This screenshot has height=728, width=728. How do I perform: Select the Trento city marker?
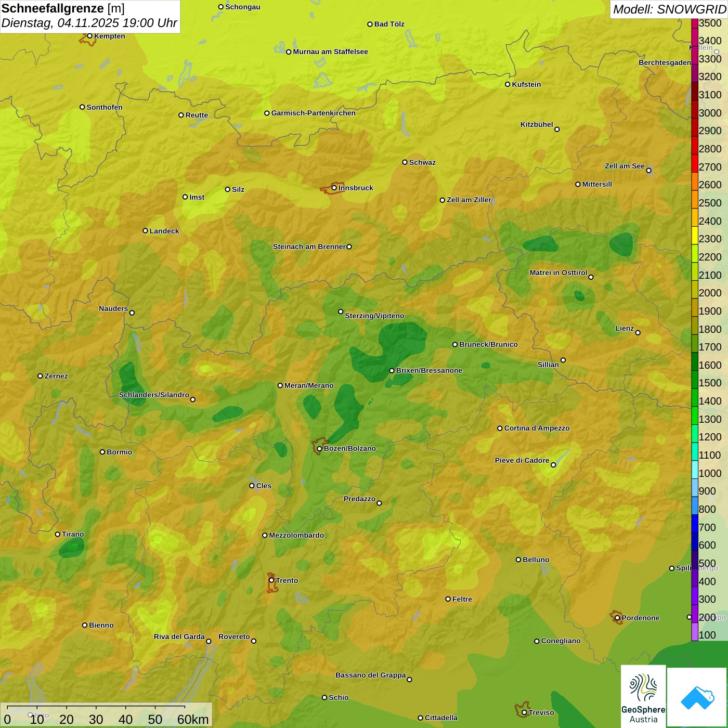pos(271,580)
